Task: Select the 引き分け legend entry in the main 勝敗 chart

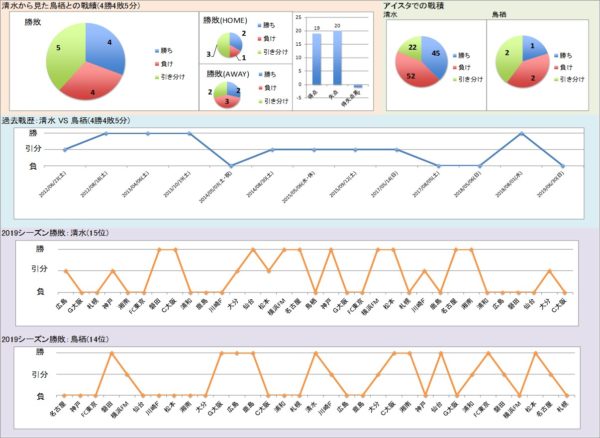Action: (x=166, y=74)
